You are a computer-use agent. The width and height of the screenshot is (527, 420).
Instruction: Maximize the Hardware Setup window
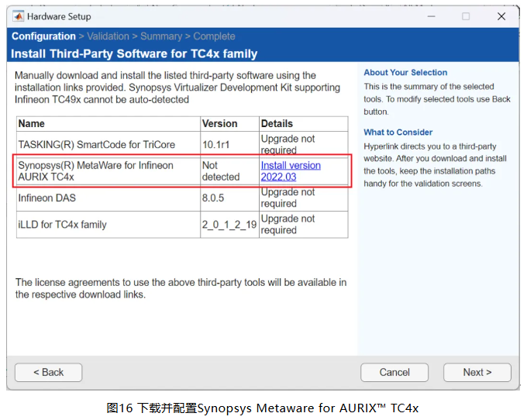click(466, 16)
